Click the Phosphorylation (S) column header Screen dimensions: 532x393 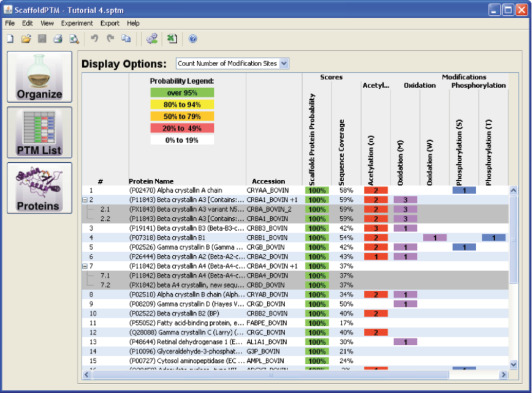(x=460, y=152)
